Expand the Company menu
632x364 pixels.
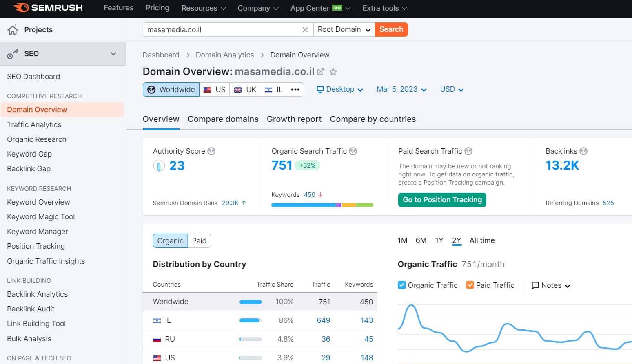tap(258, 8)
